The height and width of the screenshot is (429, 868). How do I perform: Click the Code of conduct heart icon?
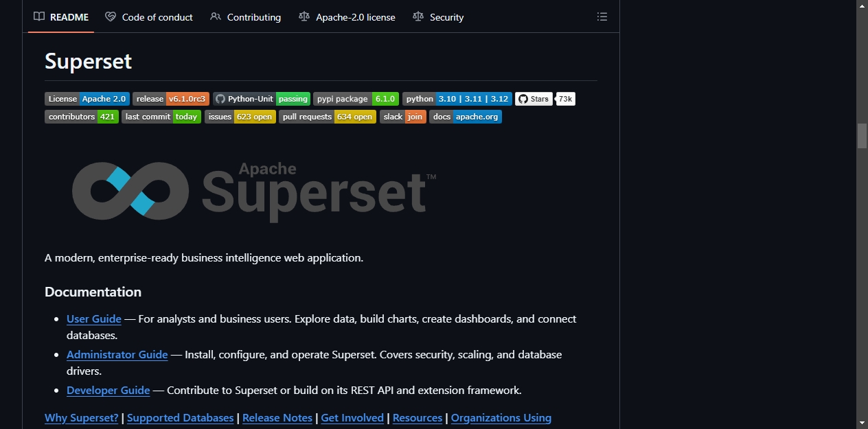click(x=111, y=17)
